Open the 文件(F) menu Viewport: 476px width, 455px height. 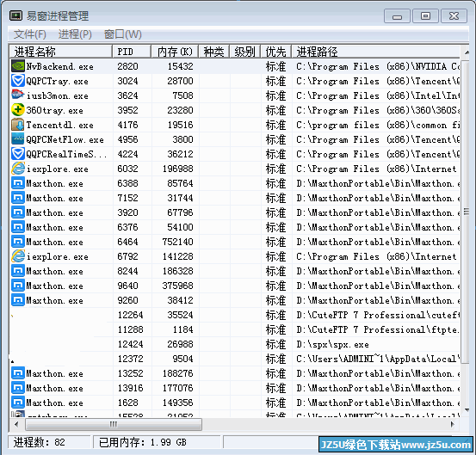point(30,34)
